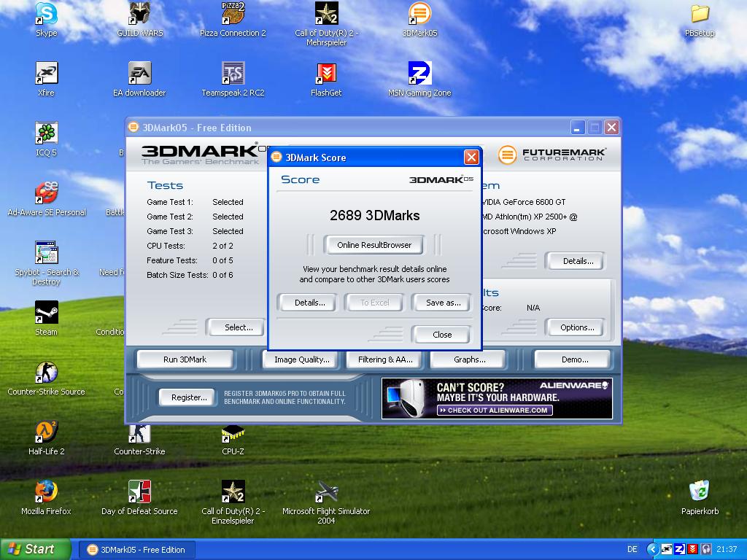Click the MSN Zone tray icon

point(680,549)
